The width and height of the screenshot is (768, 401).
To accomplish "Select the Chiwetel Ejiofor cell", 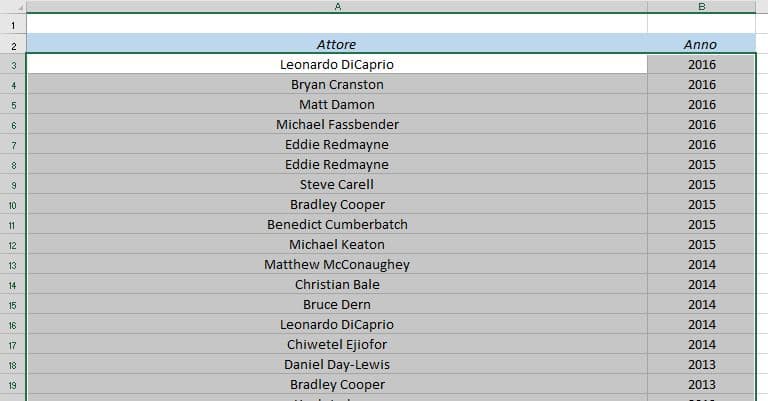I will 337,344.
